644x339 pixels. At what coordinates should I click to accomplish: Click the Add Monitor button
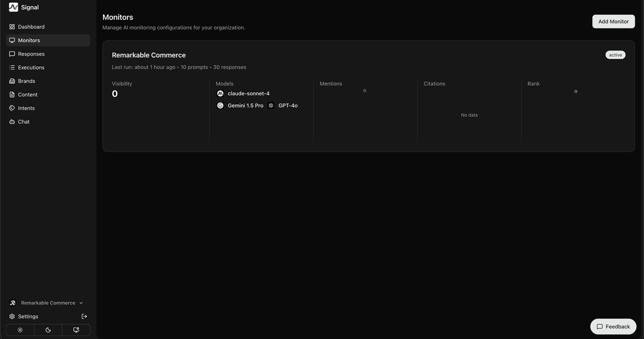pos(613,22)
